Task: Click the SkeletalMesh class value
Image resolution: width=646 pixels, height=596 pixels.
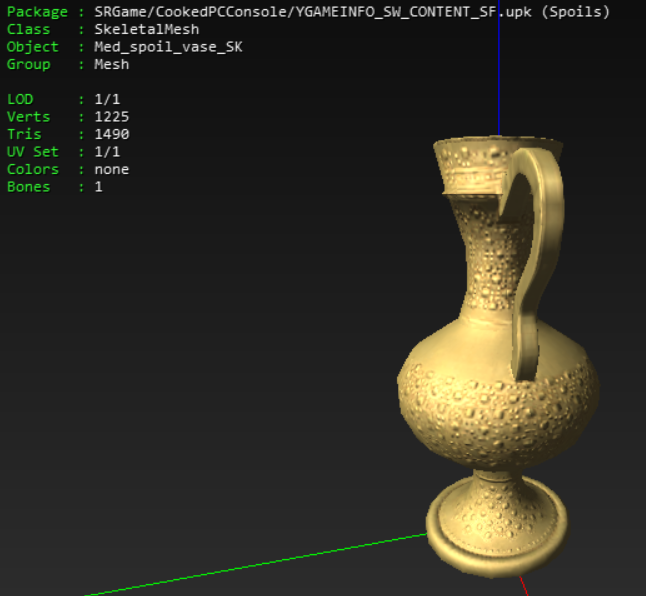Action: 147,30
